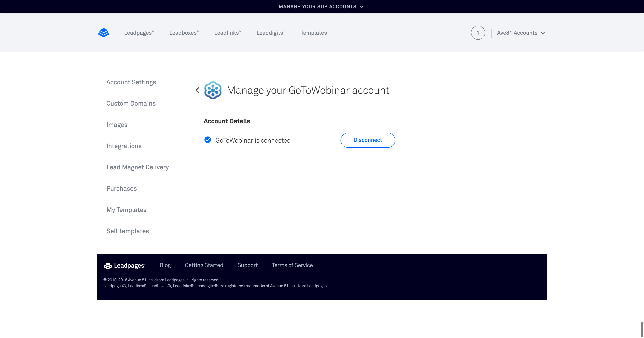
Task: Click the back arrow beside the page heading
Action: 197,90
